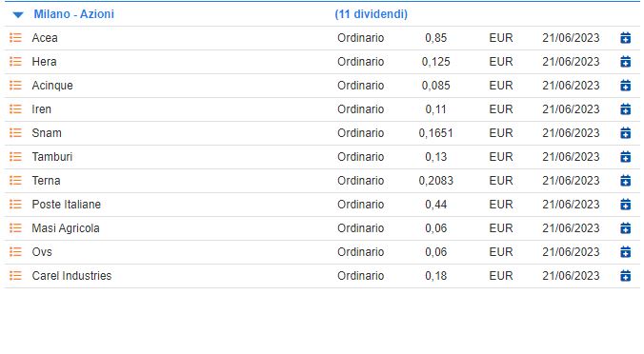
Task: Click the 0,2083 dividend value
Action: 435,181
